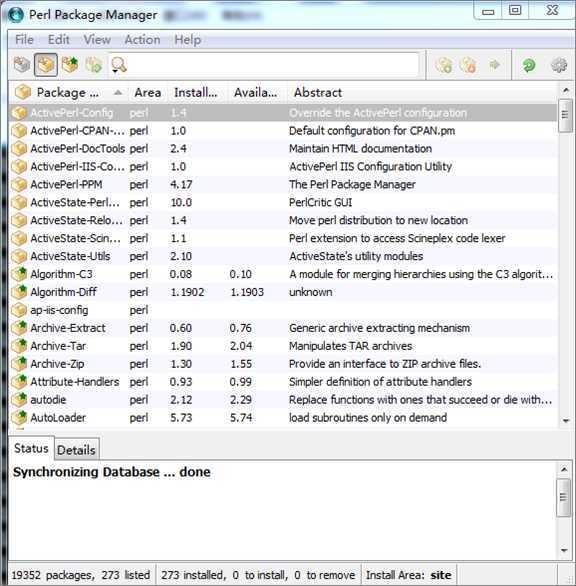Open the search magnifier filter dropdown

tap(119, 65)
